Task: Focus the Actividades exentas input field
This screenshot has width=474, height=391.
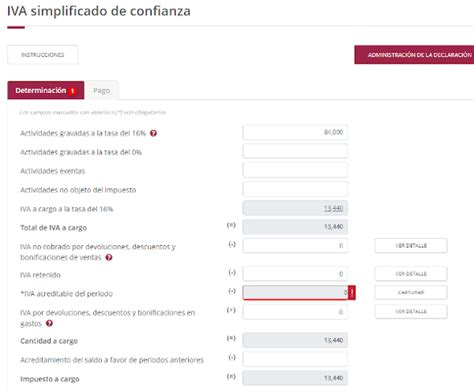Action: pos(295,170)
